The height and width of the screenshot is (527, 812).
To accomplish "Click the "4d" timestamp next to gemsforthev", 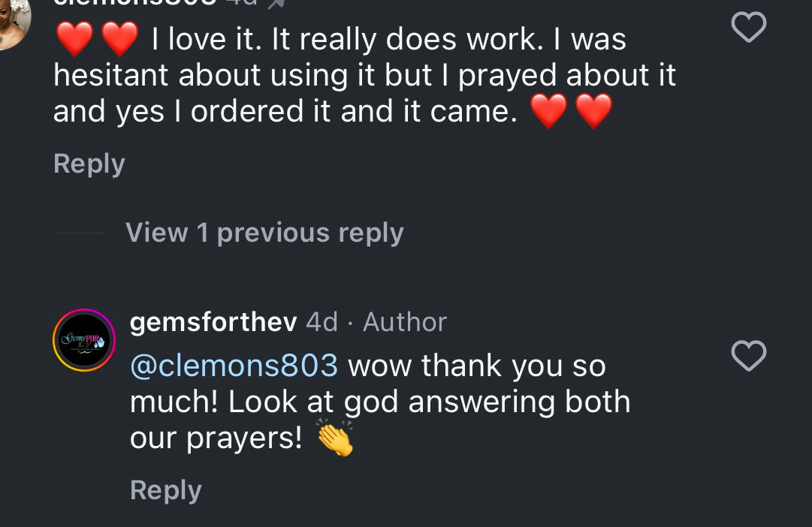I will pyautogui.click(x=321, y=322).
